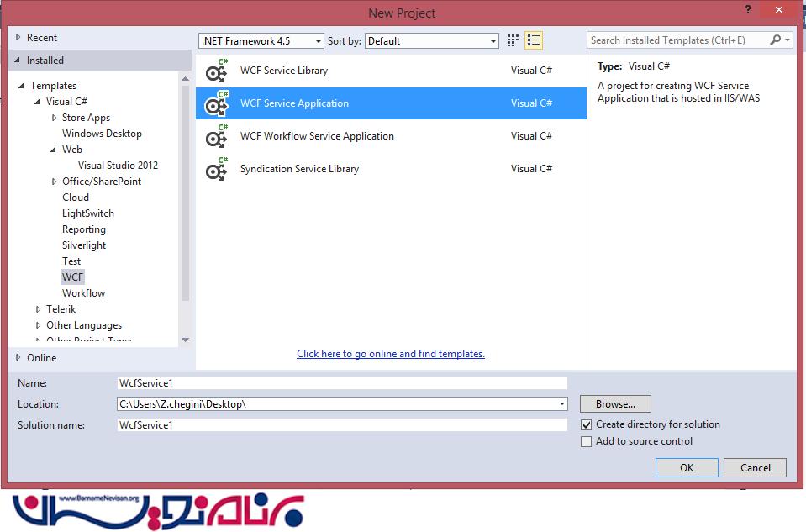Screen dimensions: 806x532
Task: Select the Silverlight category
Action: point(84,245)
